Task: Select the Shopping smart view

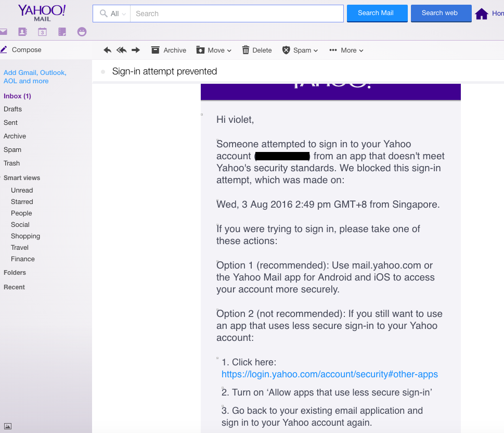Action: pos(25,236)
